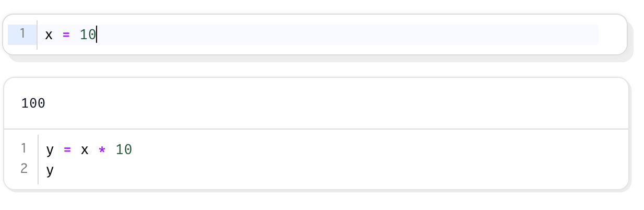Click the equals sign in the first cell
The height and width of the screenshot is (210, 644).
(66, 35)
